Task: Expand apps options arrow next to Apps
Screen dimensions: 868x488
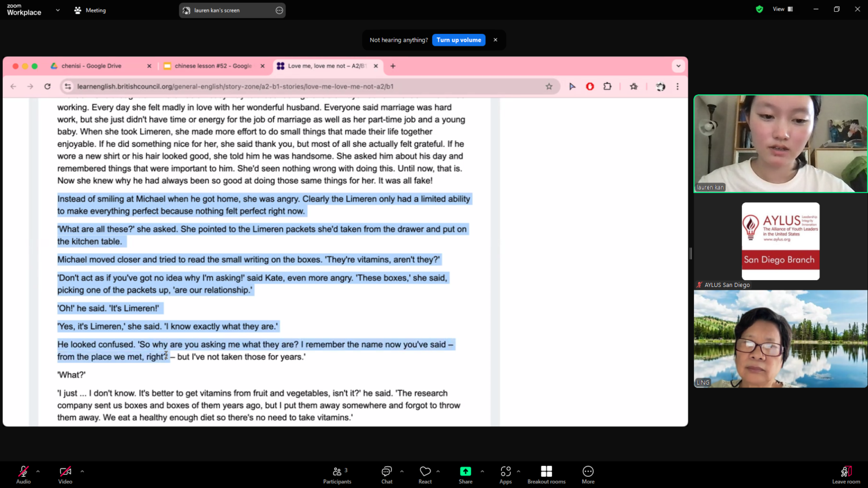Action: point(518,471)
